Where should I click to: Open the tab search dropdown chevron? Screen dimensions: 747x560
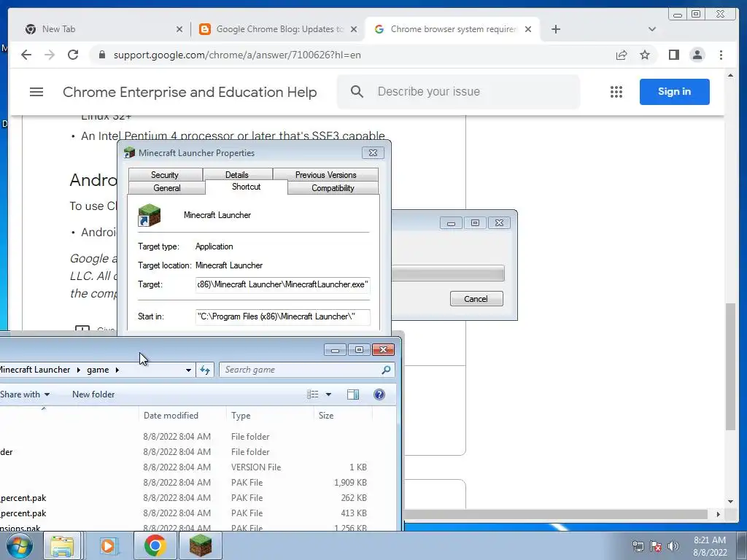point(652,29)
